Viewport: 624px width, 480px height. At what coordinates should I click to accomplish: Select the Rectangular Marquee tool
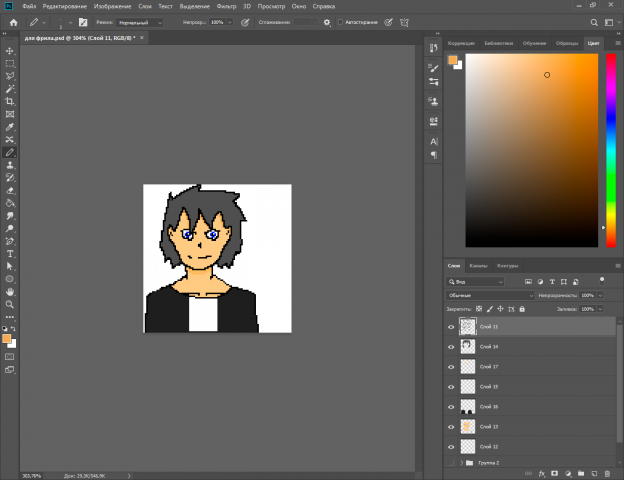[10, 64]
